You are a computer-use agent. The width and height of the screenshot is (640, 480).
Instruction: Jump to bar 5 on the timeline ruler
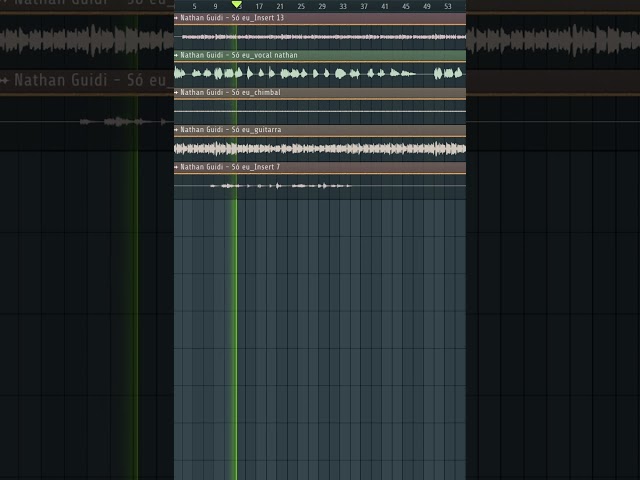coord(194,6)
